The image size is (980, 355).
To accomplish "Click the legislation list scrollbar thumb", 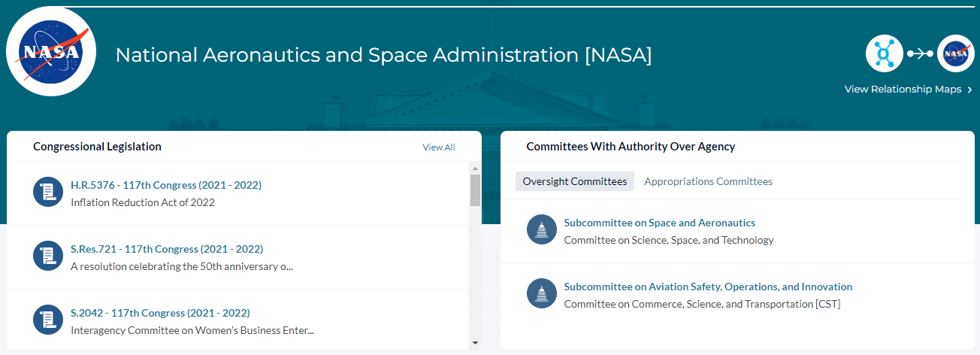I will coord(475,190).
